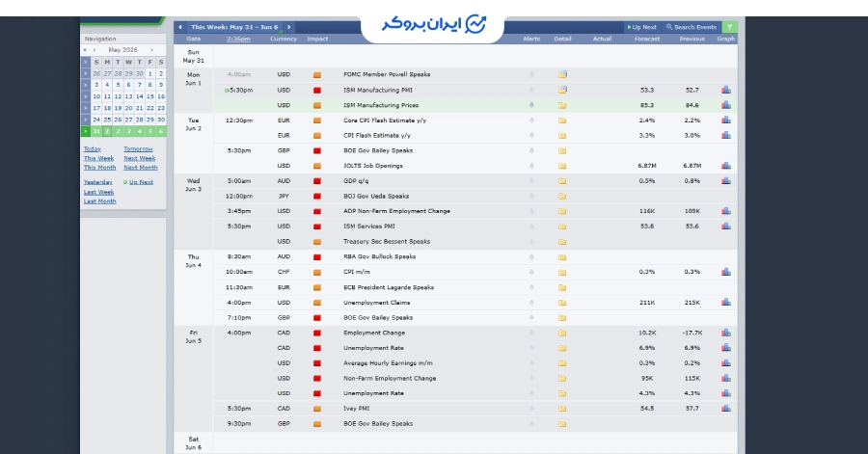The height and width of the screenshot is (454, 868).
Task: Click the Up Next link in Navigation panel
Action: coord(141,182)
